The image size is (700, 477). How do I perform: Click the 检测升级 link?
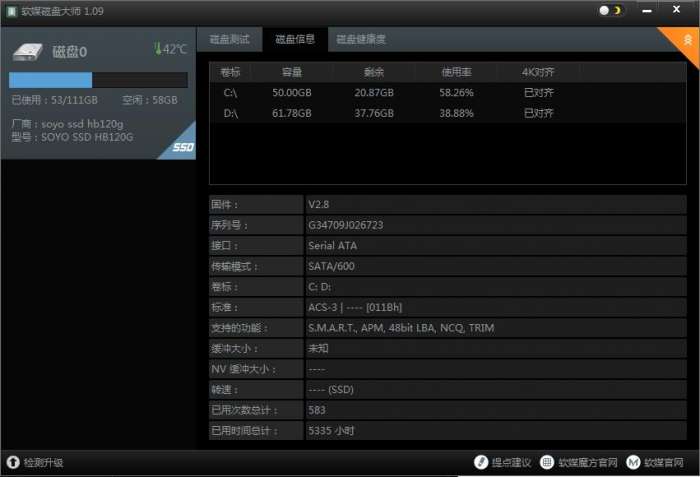[43, 462]
